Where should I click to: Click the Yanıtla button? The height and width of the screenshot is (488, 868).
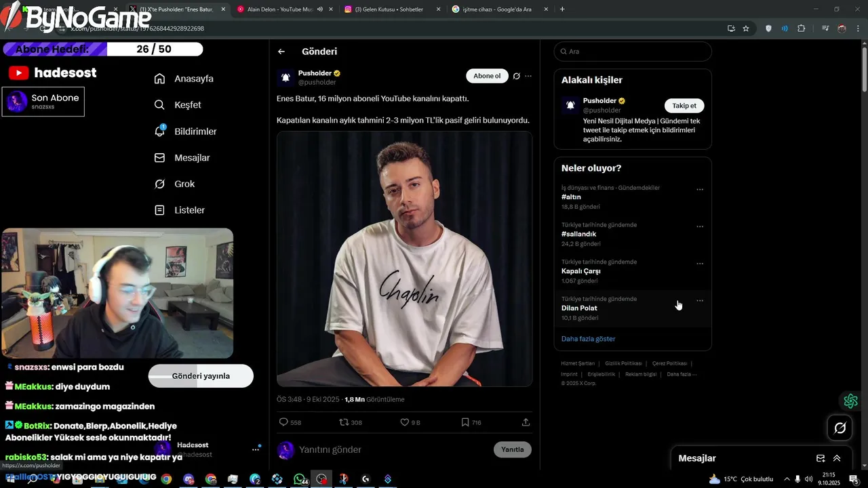(x=513, y=449)
